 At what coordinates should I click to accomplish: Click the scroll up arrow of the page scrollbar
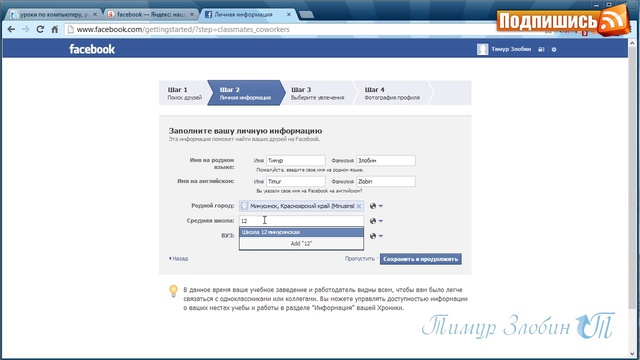click(x=633, y=43)
